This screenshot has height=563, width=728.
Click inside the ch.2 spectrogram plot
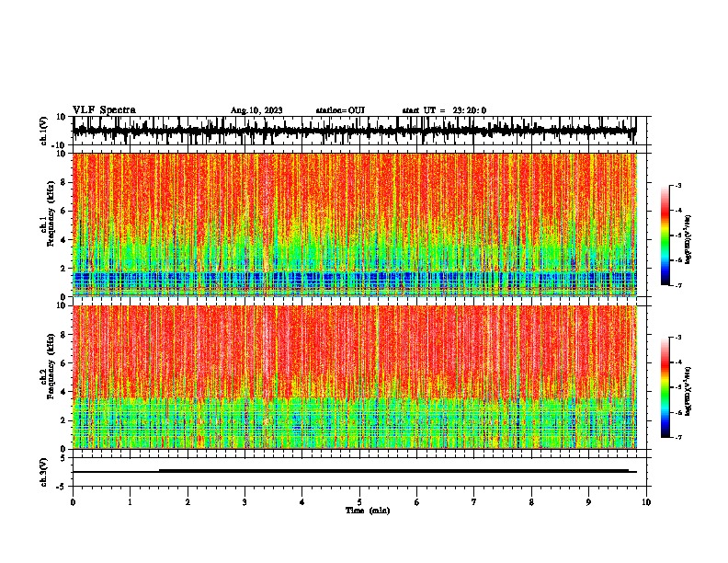click(x=355, y=377)
